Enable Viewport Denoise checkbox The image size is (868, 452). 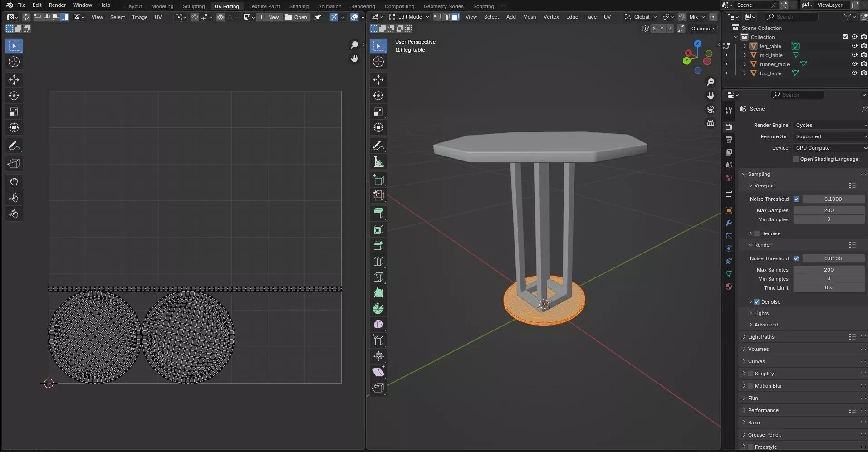tap(757, 233)
